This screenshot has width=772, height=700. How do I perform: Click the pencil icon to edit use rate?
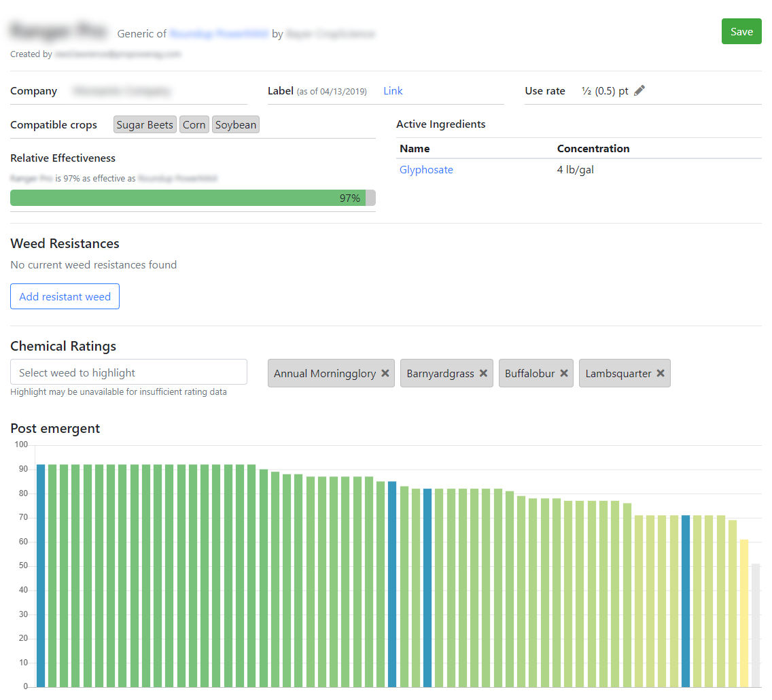(x=639, y=91)
